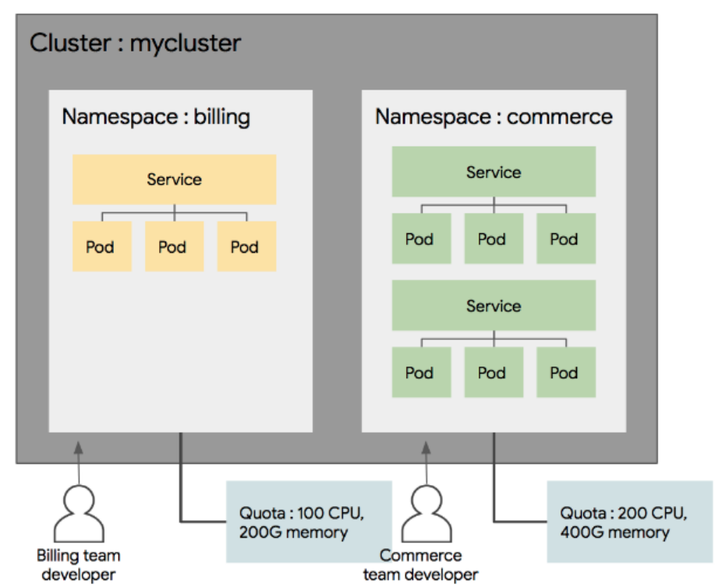Select the rightmost yellow Pod in billing

pyautogui.click(x=246, y=246)
